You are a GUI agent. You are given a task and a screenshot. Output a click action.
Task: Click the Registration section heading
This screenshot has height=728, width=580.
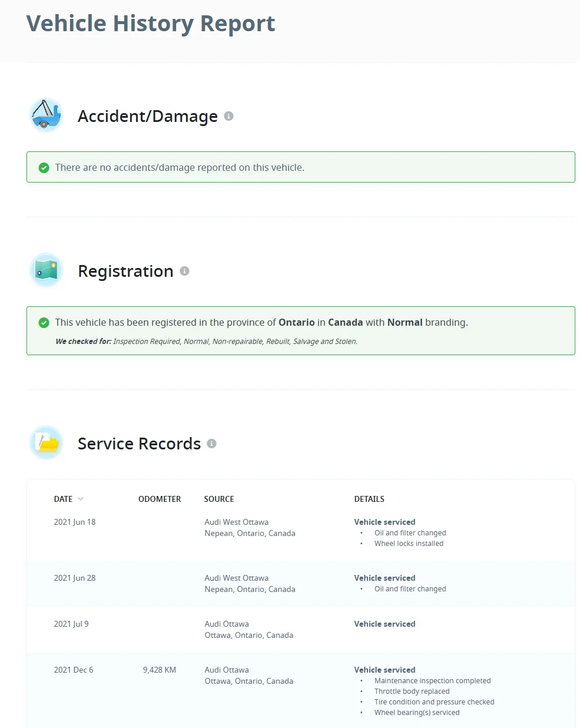(125, 271)
